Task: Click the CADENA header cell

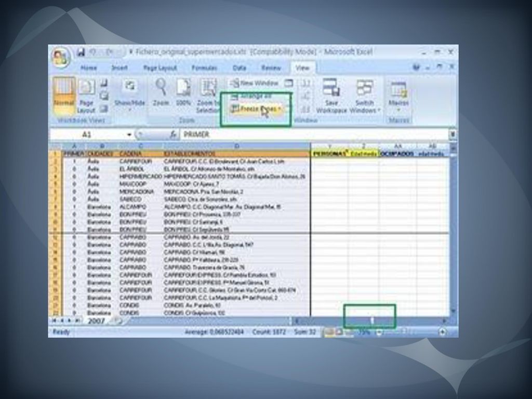Action: point(140,154)
